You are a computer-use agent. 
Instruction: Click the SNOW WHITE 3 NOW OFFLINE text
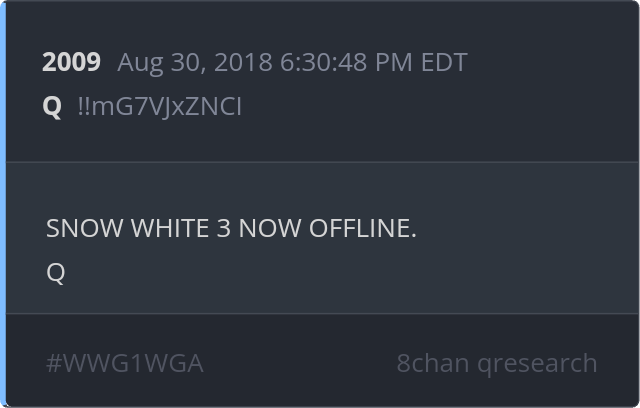(231, 228)
